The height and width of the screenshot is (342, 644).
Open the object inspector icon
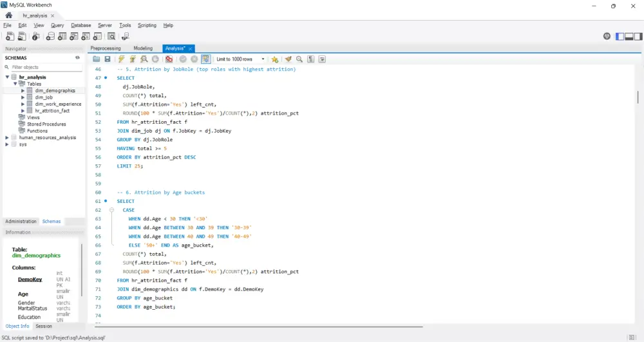35,37
